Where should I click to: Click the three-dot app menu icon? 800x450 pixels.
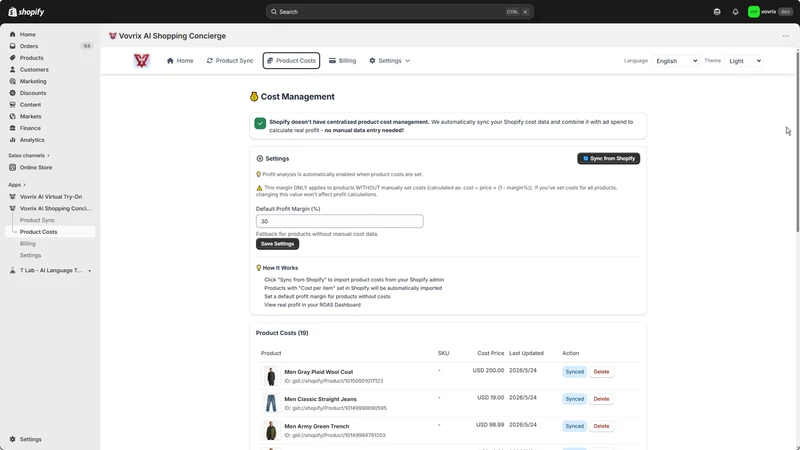click(785, 36)
